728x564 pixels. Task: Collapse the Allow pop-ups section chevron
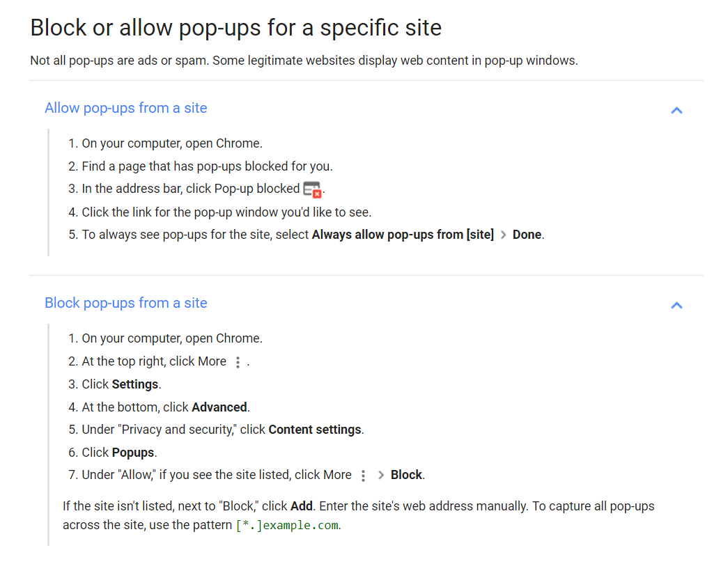(676, 110)
